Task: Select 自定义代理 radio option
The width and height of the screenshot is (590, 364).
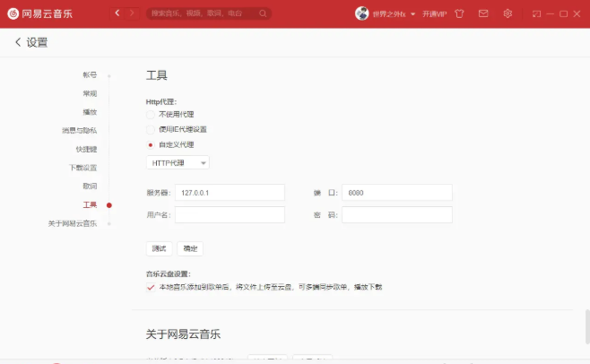Action: pyautogui.click(x=151, y=145)
